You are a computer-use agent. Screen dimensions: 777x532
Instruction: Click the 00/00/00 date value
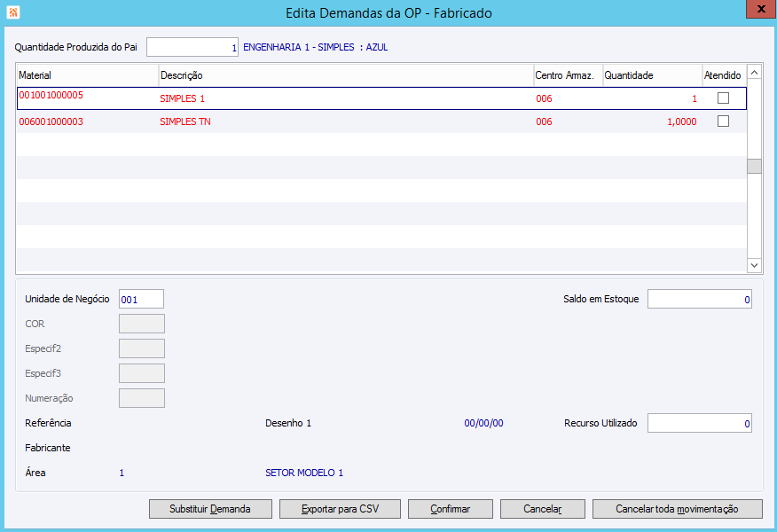(483, 423)
